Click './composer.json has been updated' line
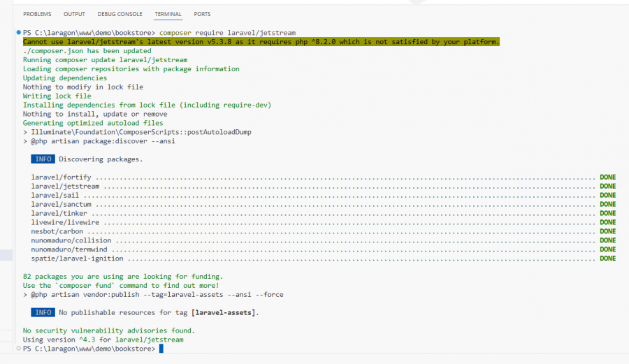The width and height of the screenshot is (629, 364). [x=87, y=51]
